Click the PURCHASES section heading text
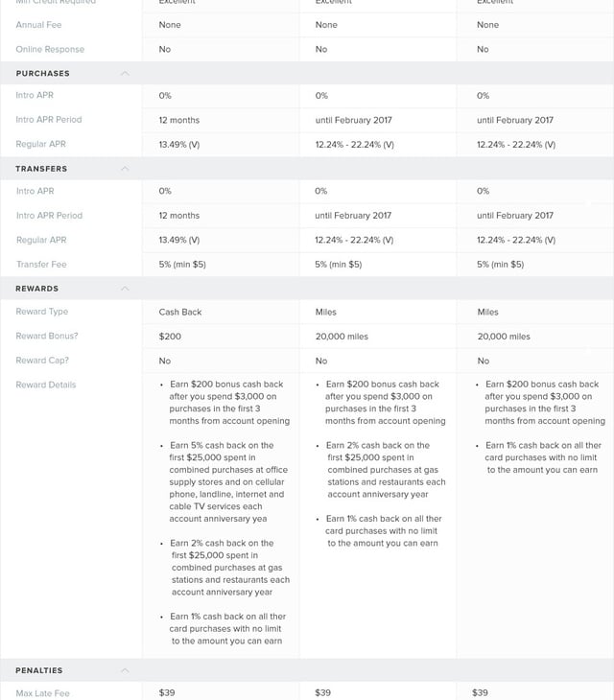 click(x=42, y=74)
